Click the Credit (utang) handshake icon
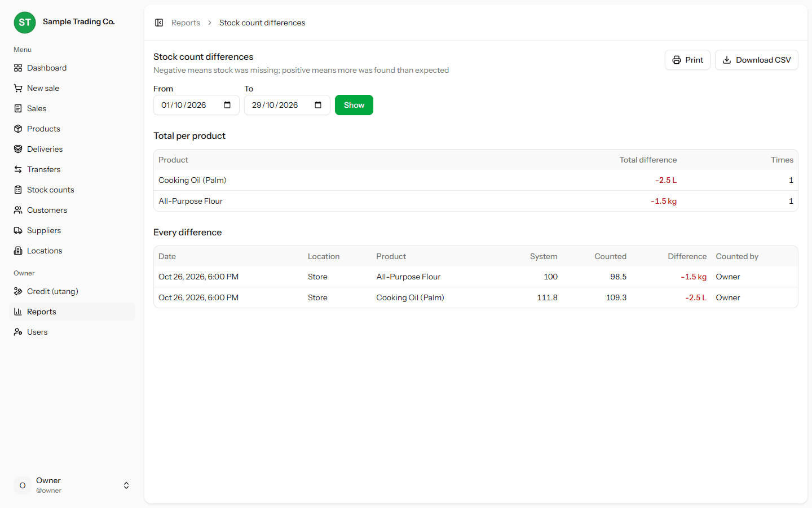 click(x=18, y=291)
